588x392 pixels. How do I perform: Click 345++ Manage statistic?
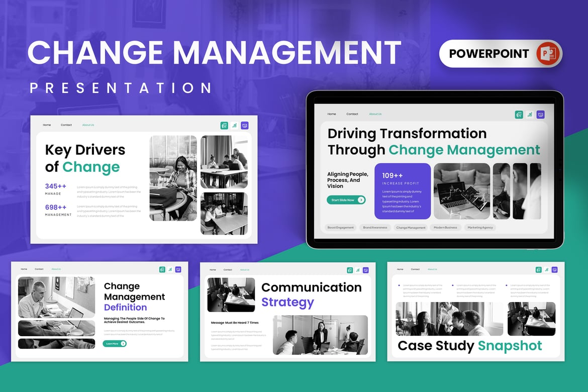55,189
